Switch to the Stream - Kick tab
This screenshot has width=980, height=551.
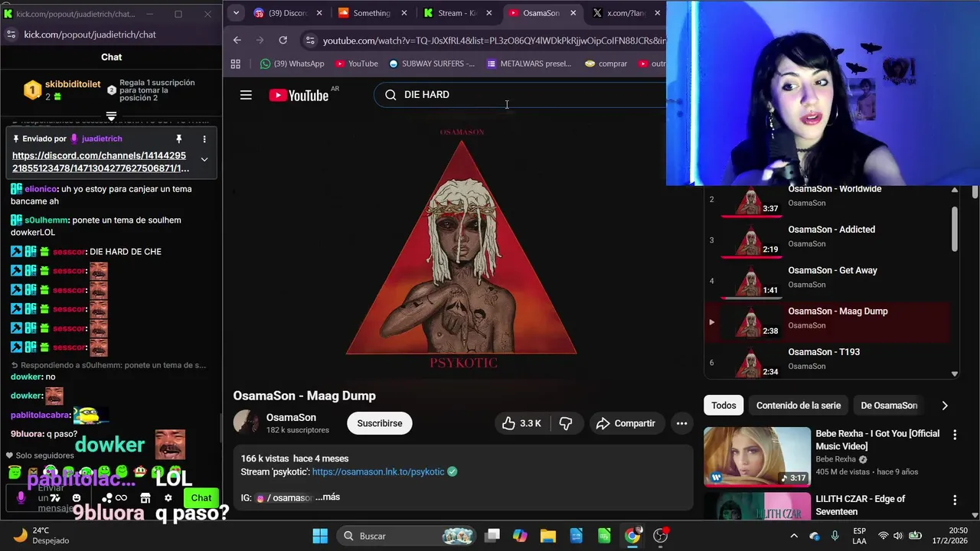pos(457,13)
